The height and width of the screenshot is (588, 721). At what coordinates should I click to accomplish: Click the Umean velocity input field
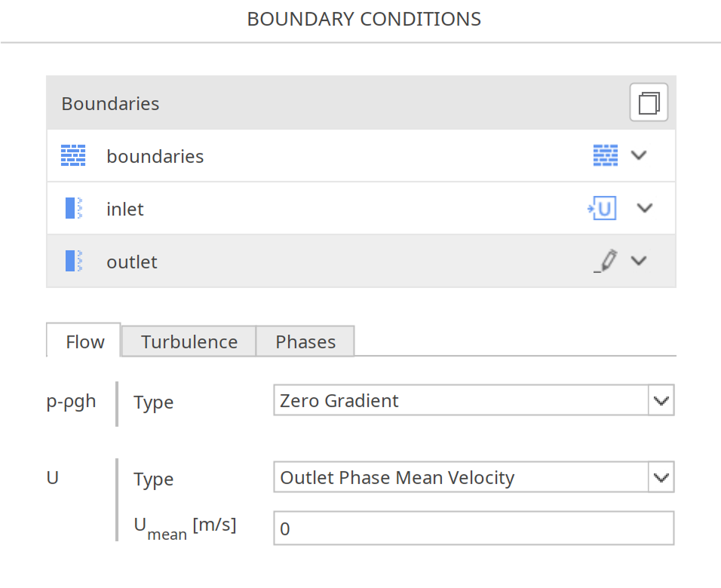(x=474, y=528)
